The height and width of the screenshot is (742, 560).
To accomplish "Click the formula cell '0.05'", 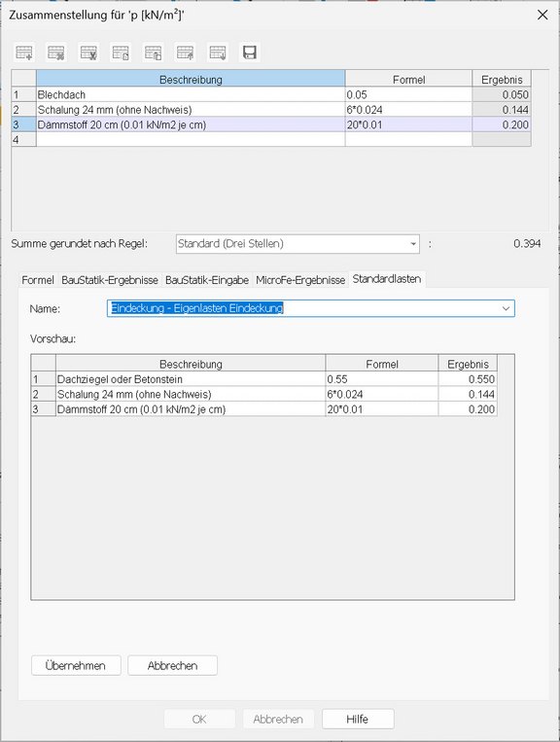I will [408, 94].
